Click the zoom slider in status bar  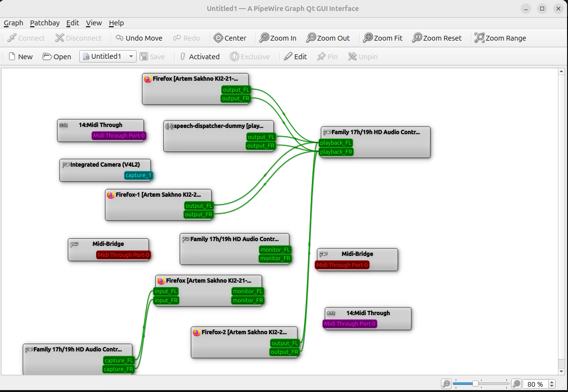481,384
